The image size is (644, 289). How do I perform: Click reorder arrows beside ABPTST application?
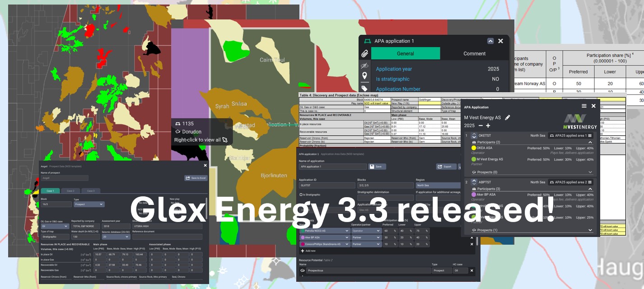point(474,182)
